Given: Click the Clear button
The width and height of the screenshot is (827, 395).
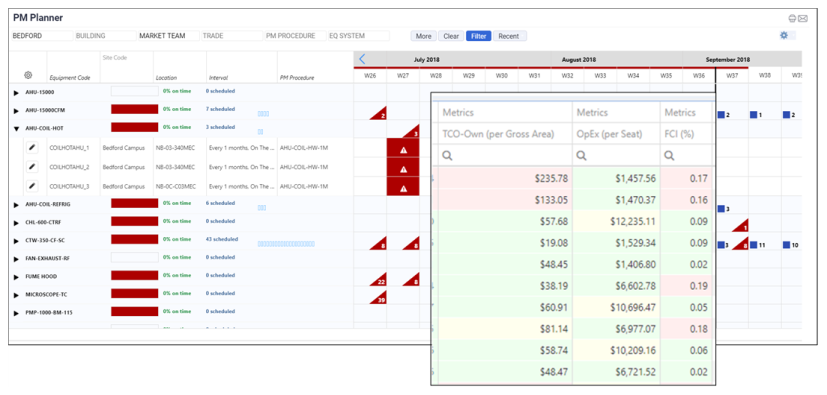Looking at the screenshot, I should pos(451,36).
